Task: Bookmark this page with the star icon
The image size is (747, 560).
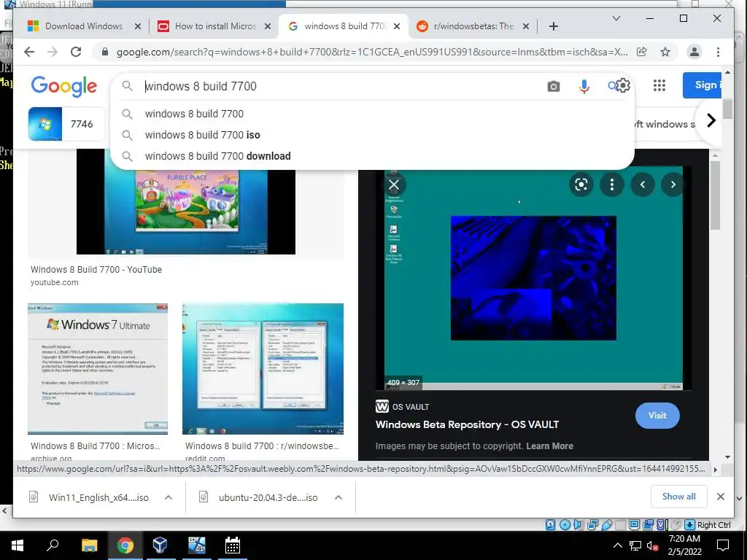Action: 665,52
